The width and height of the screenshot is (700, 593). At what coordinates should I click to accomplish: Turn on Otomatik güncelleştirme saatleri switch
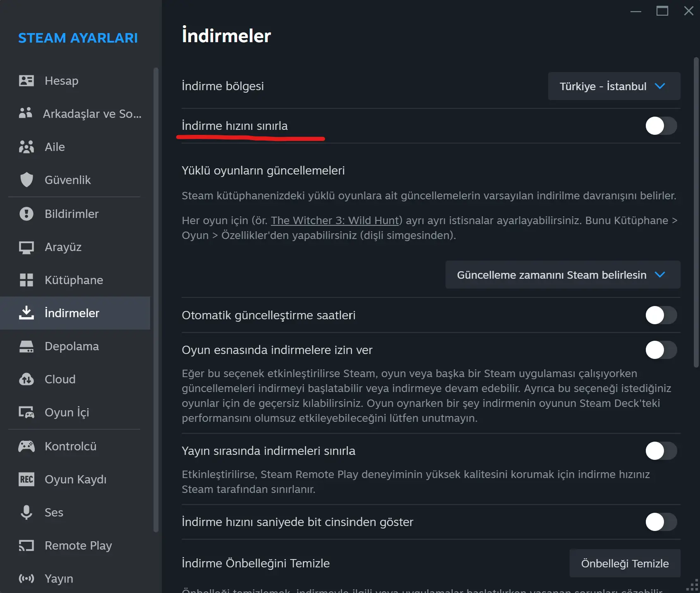tap(661, 315)
